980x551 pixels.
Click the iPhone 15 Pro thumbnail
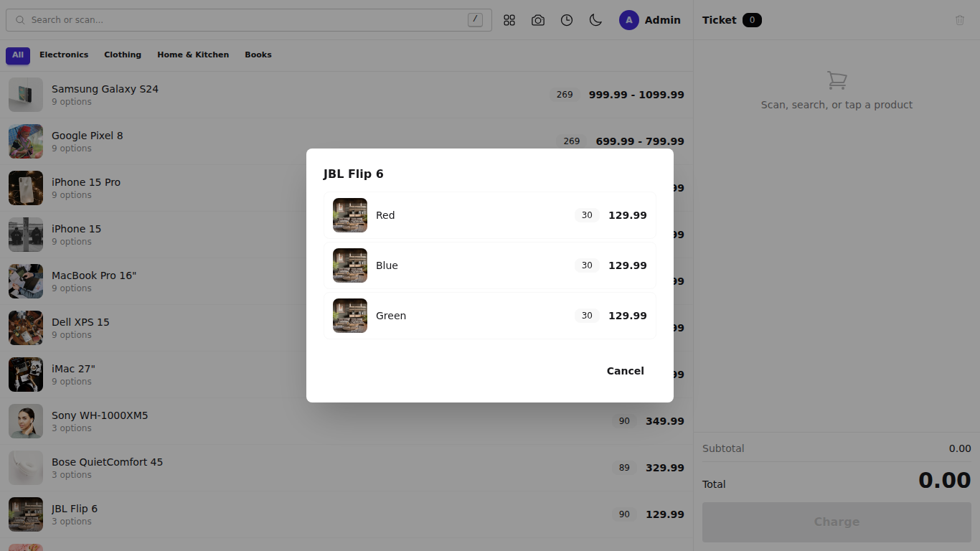pyautogui.click(x=26, y=188)
